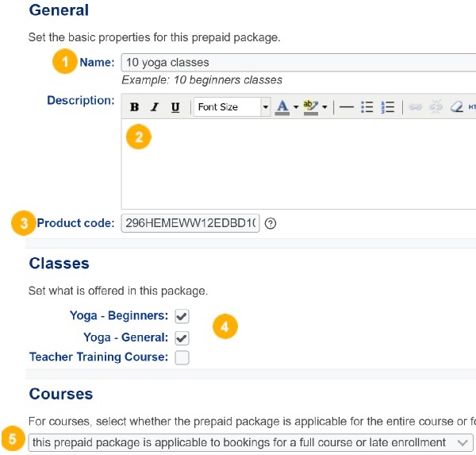The width and height of the screenshot is (476, 455).
Task: Check the Teacher Training Course checkbox
Action: pyautogui.click(x=182, y=357)
